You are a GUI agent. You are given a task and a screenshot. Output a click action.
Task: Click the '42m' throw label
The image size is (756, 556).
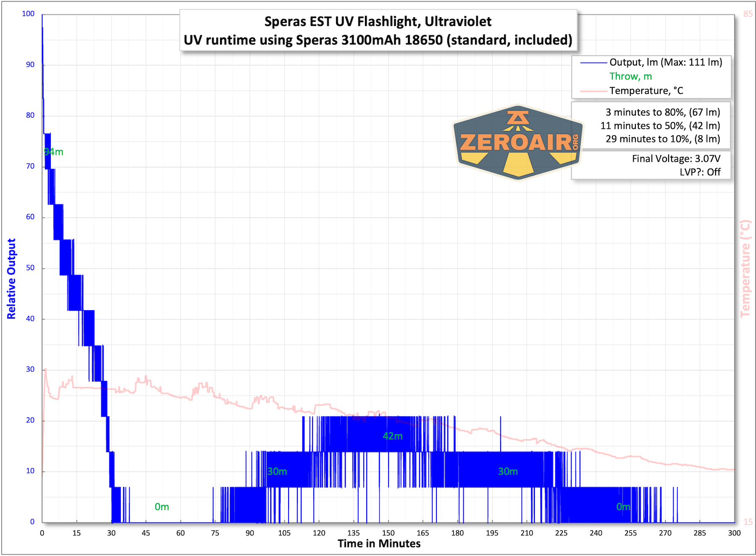(x=393, y=436)
